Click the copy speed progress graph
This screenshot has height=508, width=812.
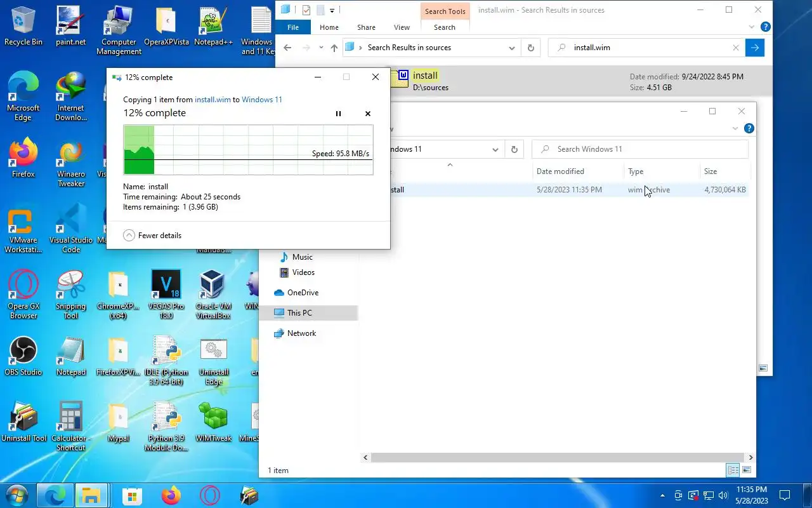point(248,150)
